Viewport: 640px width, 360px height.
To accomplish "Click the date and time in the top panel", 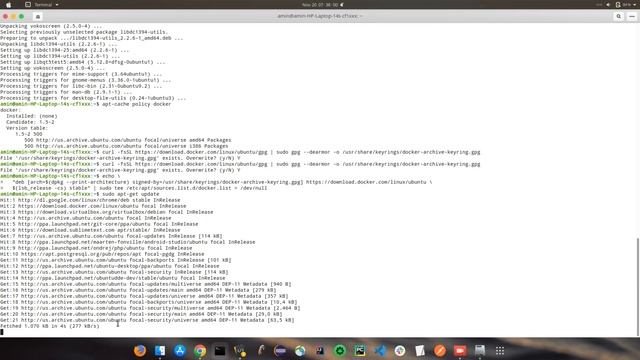I will pyautogui.click(x=320, y=4).
